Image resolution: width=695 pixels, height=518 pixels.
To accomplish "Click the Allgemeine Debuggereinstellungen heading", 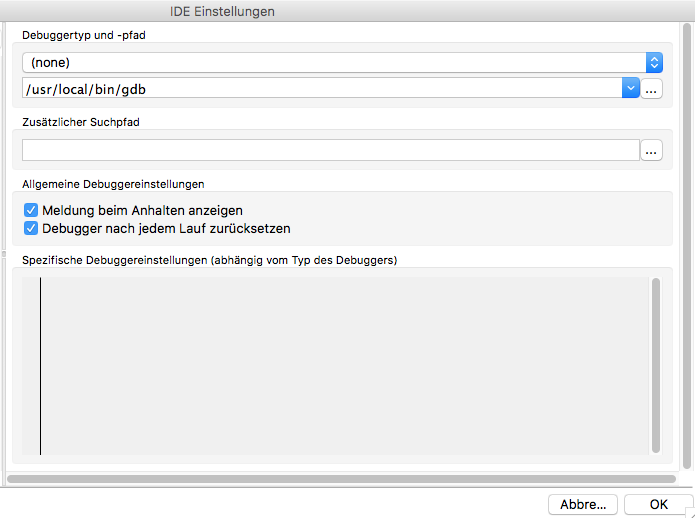I will tap(113, 184).
